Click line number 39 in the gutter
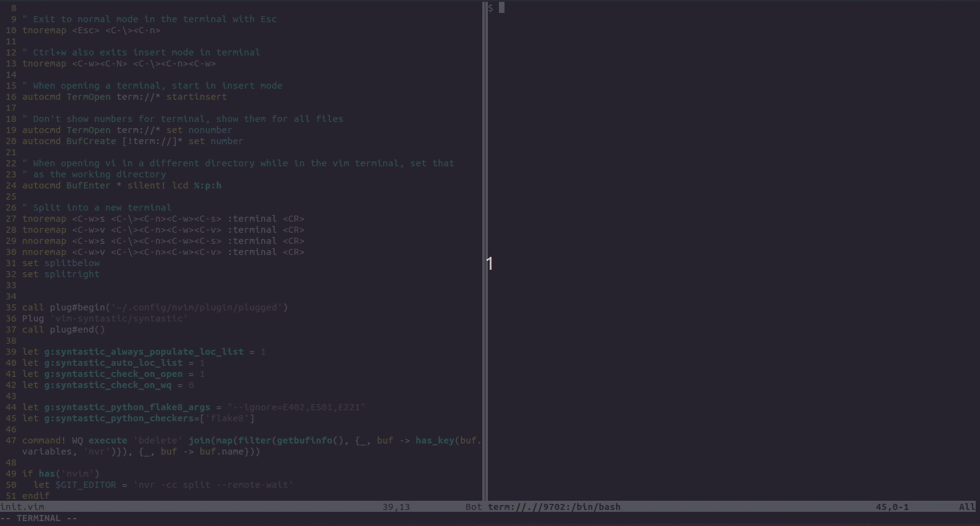Image resolution: width=980 pixels, height=526 pixels. pos(11,352)
